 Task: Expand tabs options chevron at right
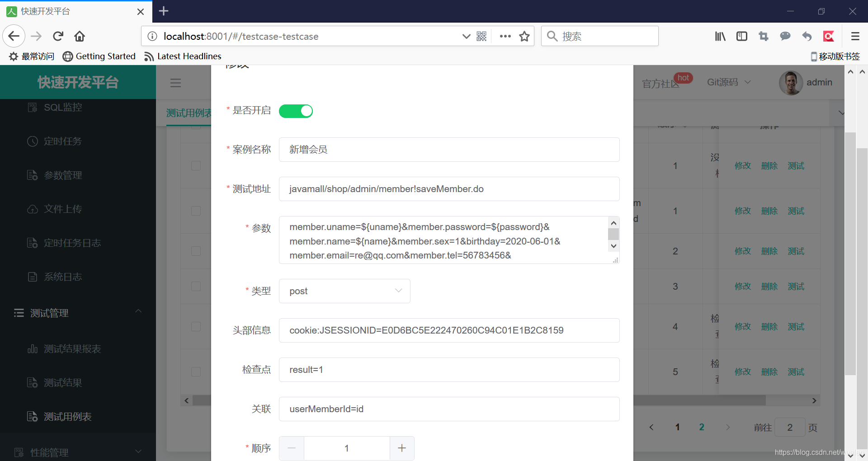pyautogui.click(x=841, y=113)
